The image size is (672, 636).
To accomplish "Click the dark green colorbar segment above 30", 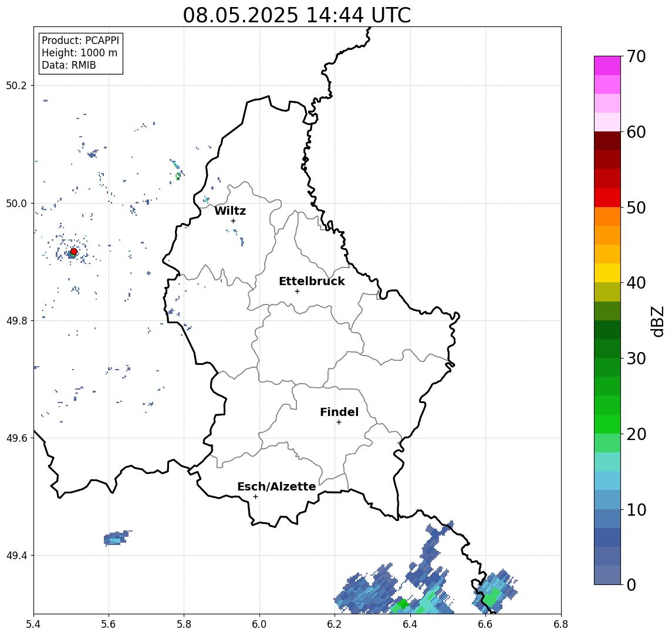I will point(607,349).
